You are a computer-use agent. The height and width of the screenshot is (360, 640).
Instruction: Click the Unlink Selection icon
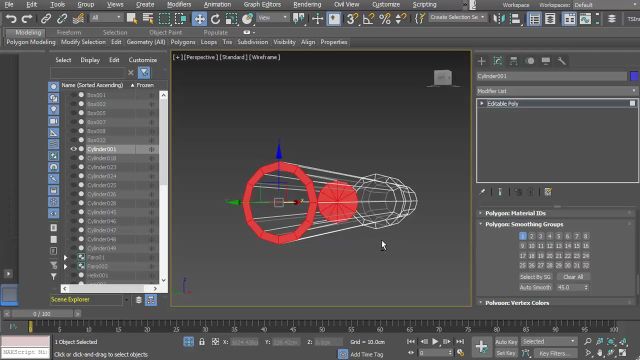(62, 19)
